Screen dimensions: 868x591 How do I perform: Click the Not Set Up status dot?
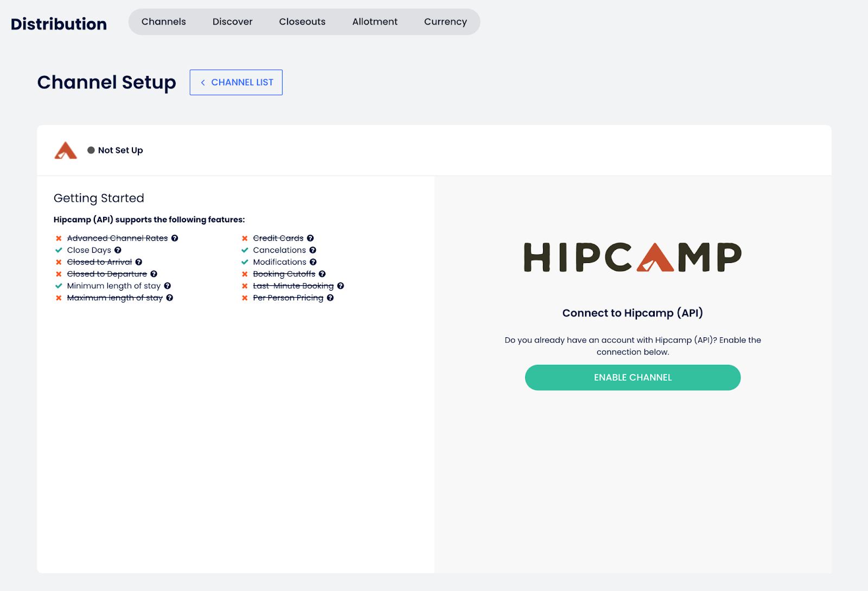tap(91, 150)
